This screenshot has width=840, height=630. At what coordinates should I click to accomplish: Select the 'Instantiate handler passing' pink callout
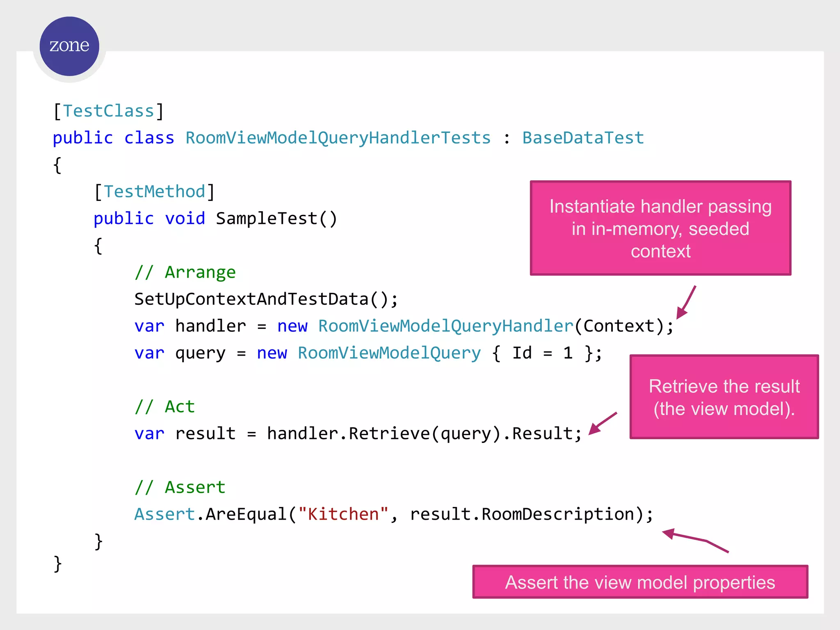point(660,228)
